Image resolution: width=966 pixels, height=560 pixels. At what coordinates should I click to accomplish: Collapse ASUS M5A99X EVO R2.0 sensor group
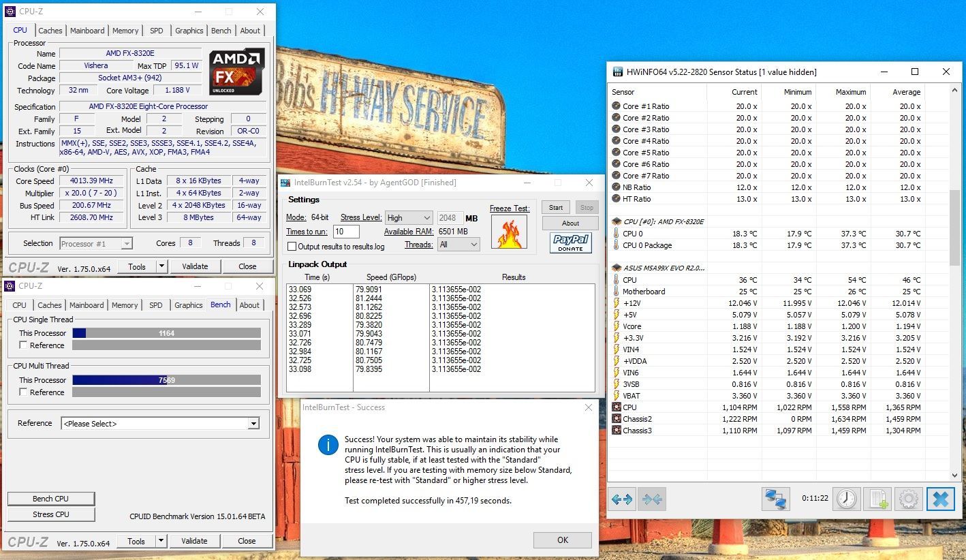617,268
